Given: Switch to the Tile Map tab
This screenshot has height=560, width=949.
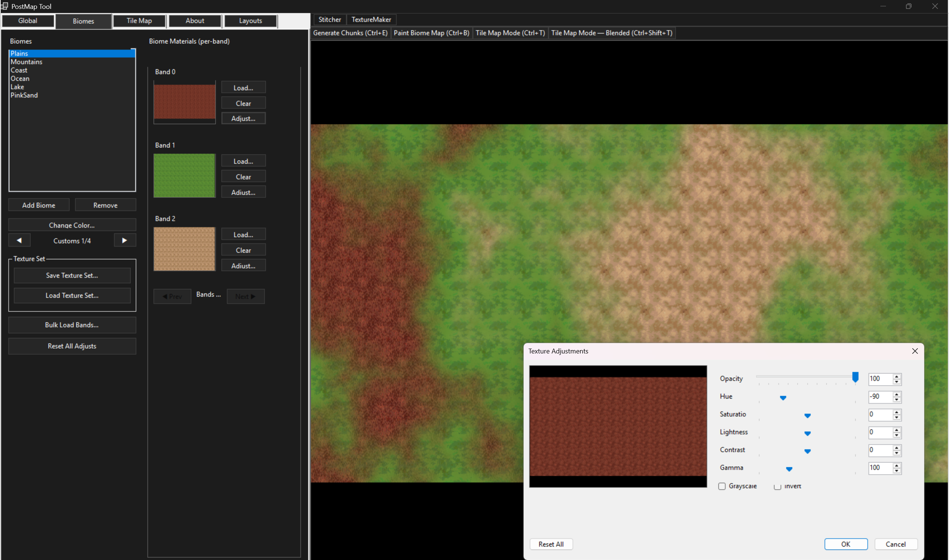Looking at the screenshot, I should (139, 21).
